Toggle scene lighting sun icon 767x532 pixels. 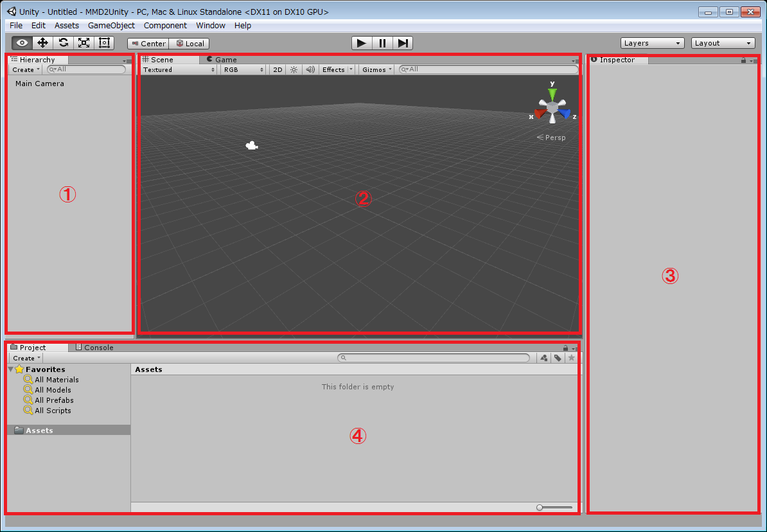(x=294, y=69)
